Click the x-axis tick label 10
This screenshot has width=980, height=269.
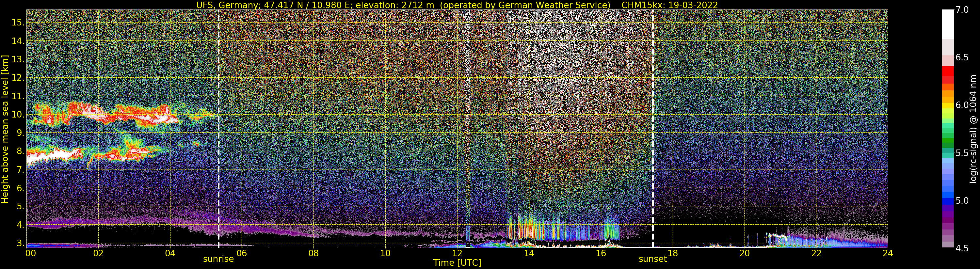385,253
